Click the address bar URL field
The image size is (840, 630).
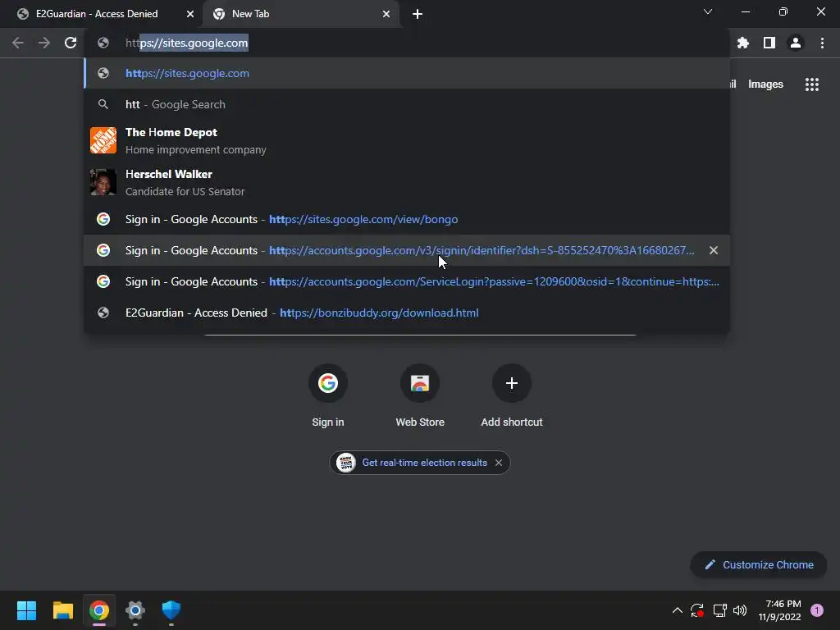tap(407, 43)
